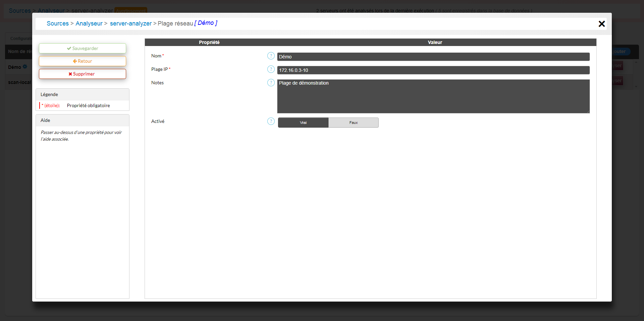Image resolution: width=644 pixels, height=321 pixels.
Task: Save changes with Sauvegarder button
Action: [x=83, y=48]
